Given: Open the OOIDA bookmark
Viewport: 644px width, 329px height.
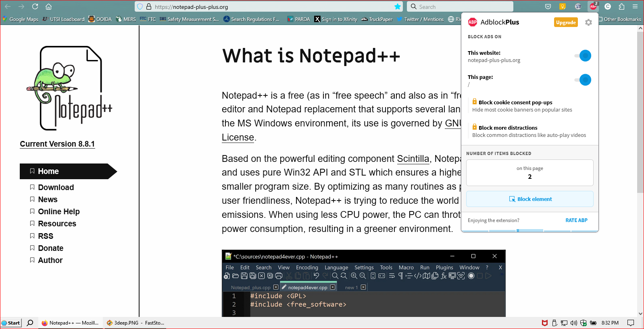Looking at the screenshot, I should click(100, 19).
